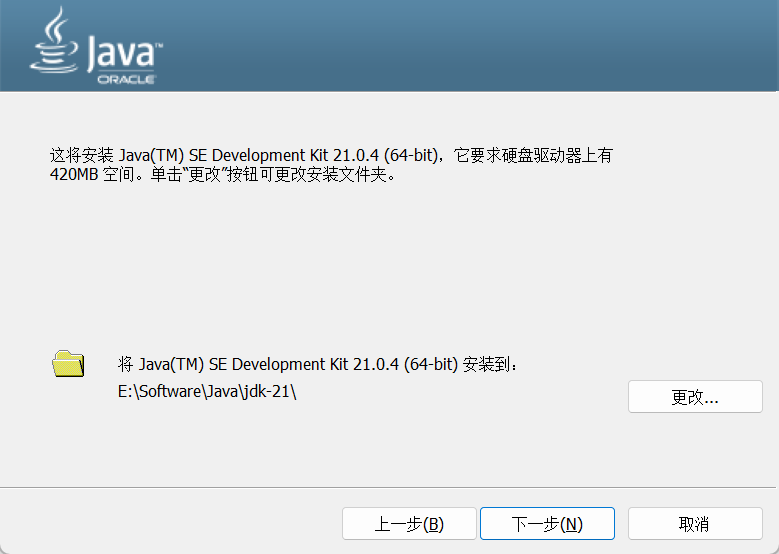Cancel the installation with 取消

coord(694,524)
